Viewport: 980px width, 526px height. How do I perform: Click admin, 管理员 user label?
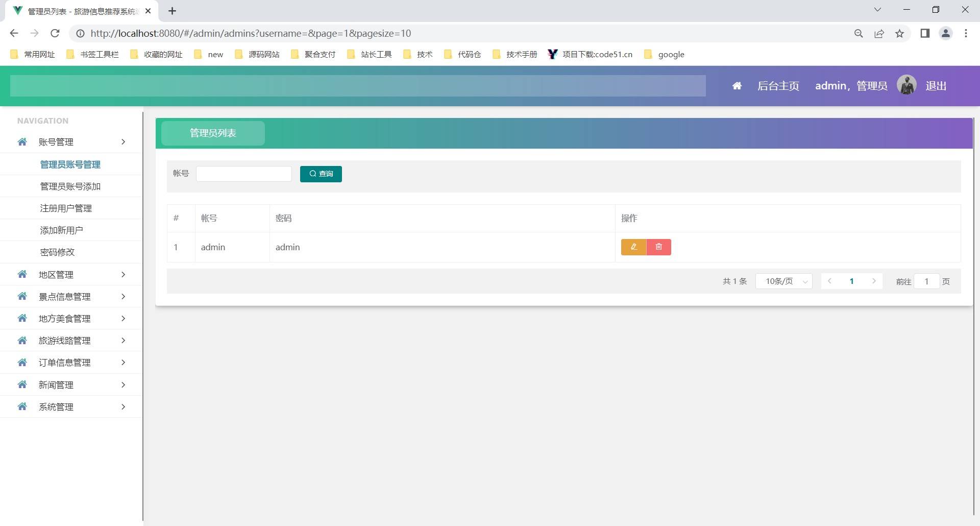click(851, 86)
